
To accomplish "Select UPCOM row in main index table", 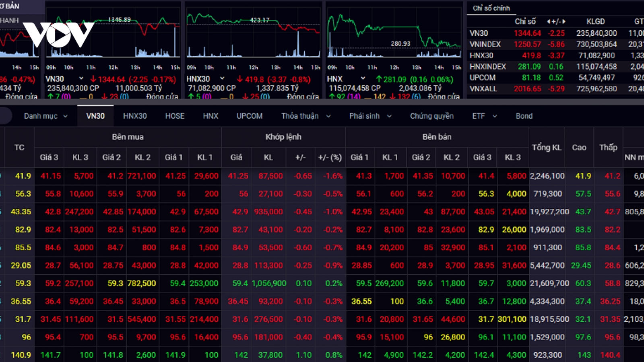I will pyautogui.click(x=555, y=78).
